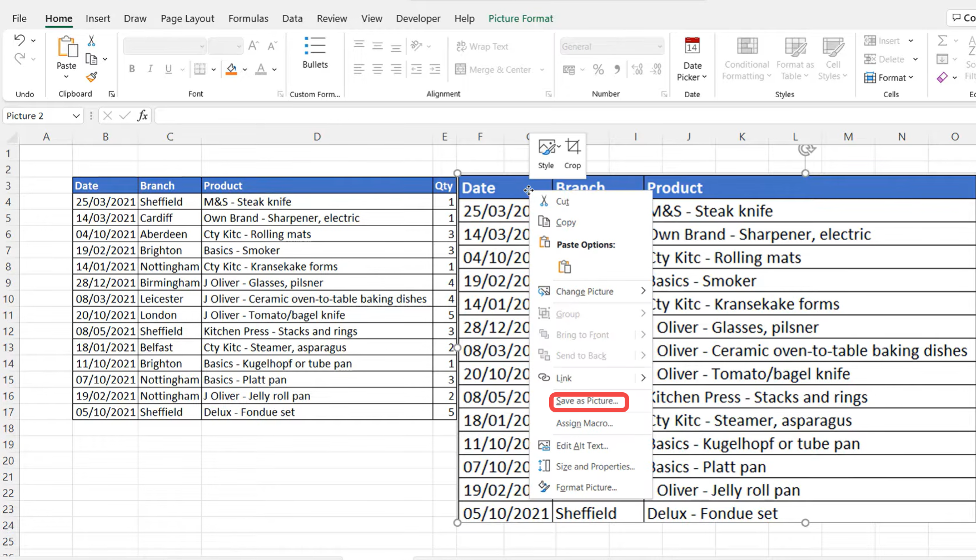
Task: Click the Merge & Center button
Action: coord(494,69)
